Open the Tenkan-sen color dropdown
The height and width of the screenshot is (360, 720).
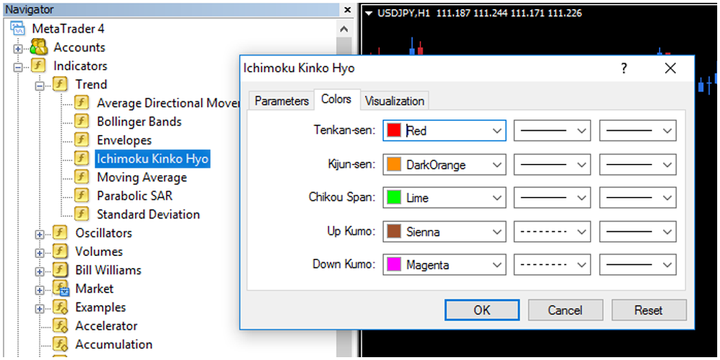(x=444, y=130)
